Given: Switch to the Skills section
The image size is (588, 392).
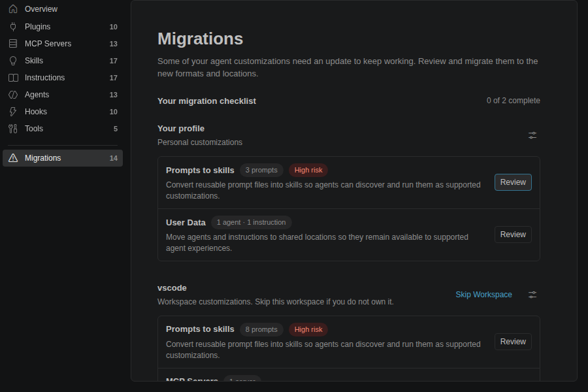Looking at the screenshot, I should click(x=63, y=61).
